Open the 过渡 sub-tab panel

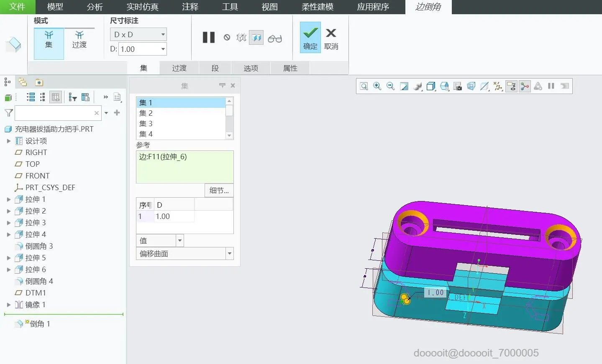pyautogui.click(x=179, y=68)
